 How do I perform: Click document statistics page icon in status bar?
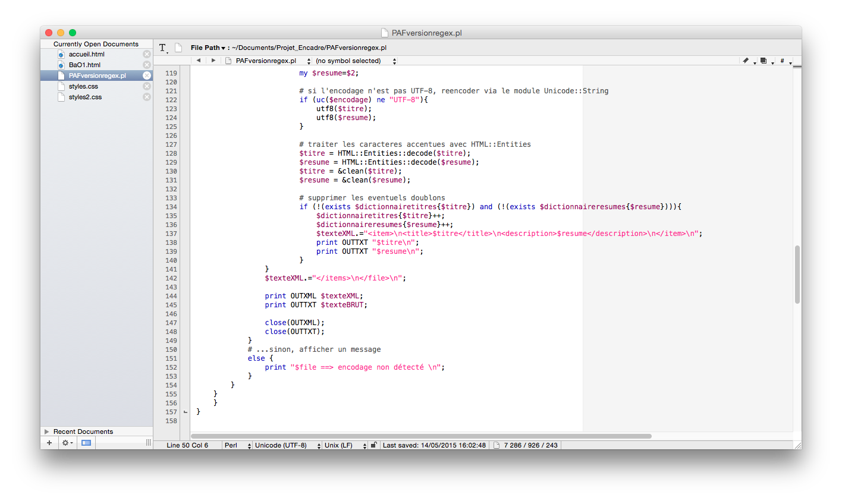(x=496, y=445)
